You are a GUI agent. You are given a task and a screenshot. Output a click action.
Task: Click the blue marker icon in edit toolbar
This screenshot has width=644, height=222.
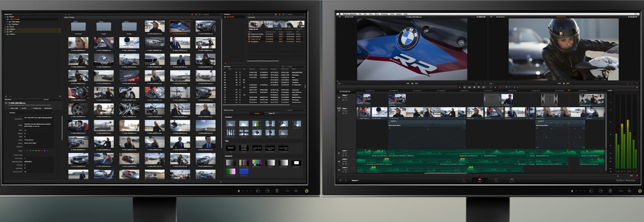coord(514,87)
